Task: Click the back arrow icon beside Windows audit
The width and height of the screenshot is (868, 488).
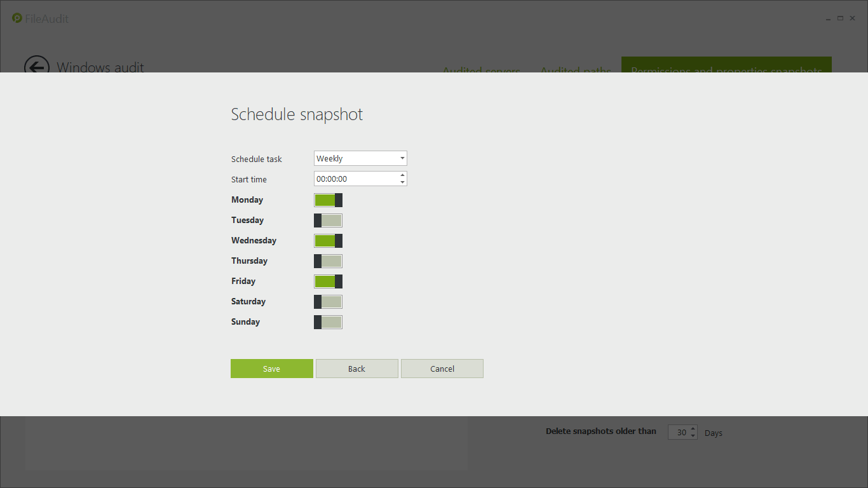Action: click(x=36, y=66)
